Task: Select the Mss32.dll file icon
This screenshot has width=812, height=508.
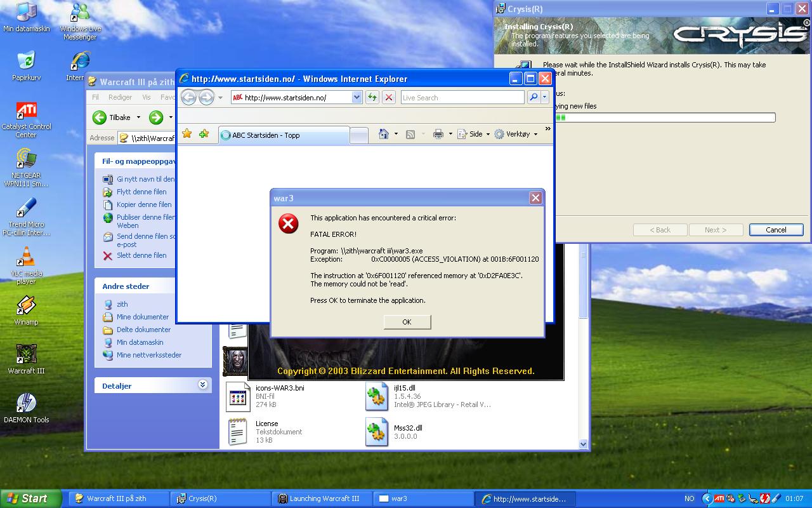Action: click(x=377, y=432)
